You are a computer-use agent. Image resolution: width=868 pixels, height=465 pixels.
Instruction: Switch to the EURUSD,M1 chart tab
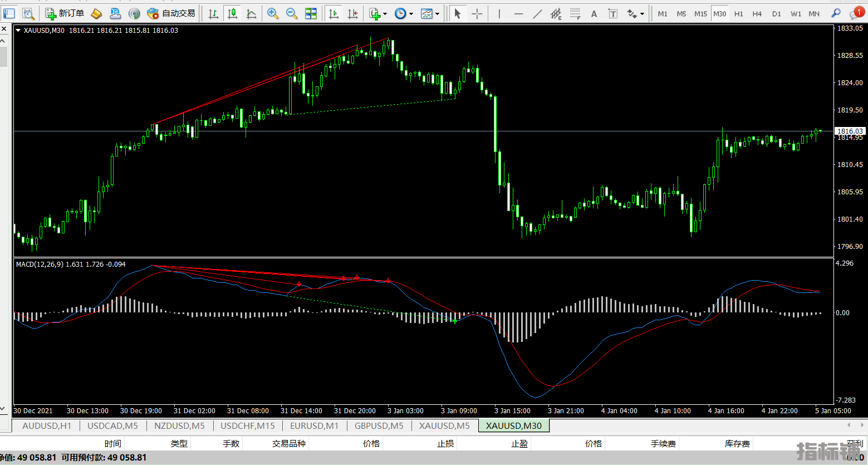click(x=314, y=426)
